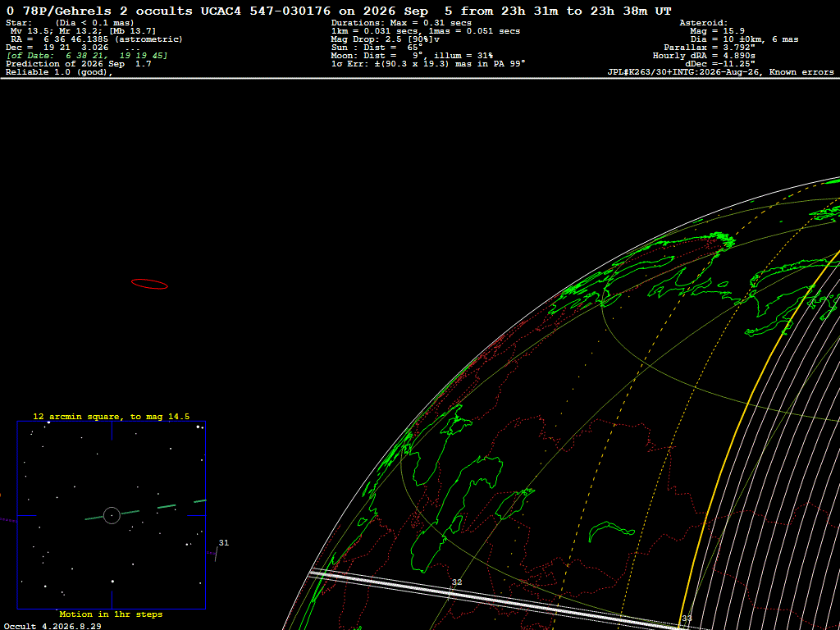Click the event title with 78P/Gehrels 2

[339, 11]
